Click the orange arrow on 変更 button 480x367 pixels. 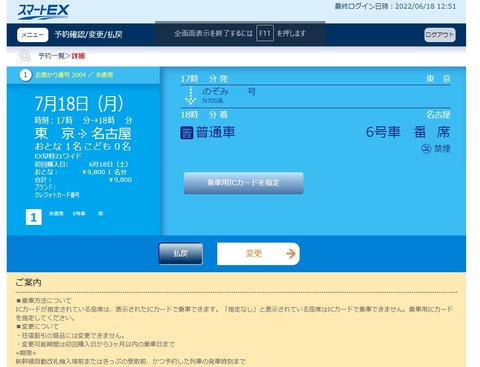(x=291, y=254)
